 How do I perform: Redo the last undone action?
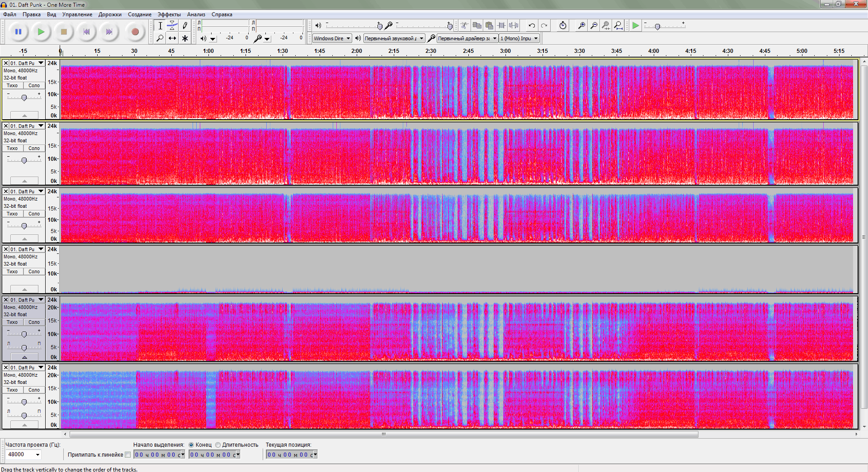[x=544, y=26]
